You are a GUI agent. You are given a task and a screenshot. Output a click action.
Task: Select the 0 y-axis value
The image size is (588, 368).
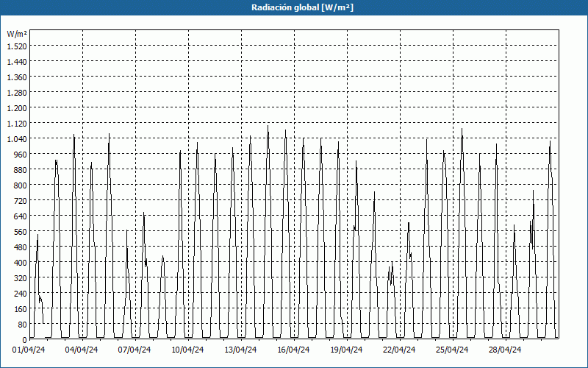coord(25,340)
